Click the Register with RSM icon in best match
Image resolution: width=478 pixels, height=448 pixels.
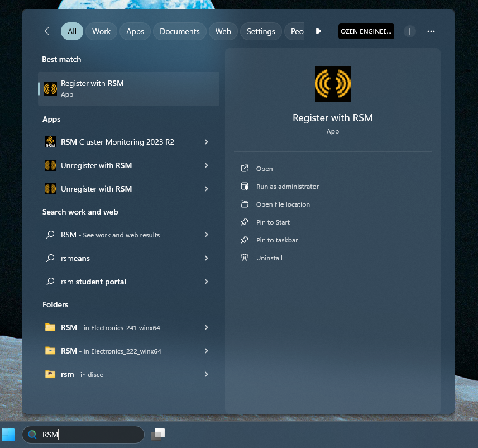pos(50,89)
